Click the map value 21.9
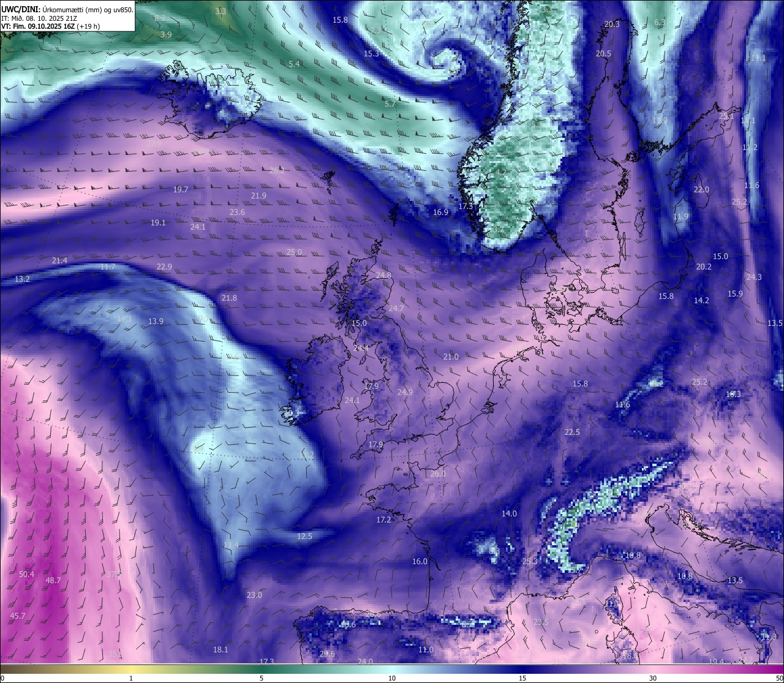 coord(258,196)
